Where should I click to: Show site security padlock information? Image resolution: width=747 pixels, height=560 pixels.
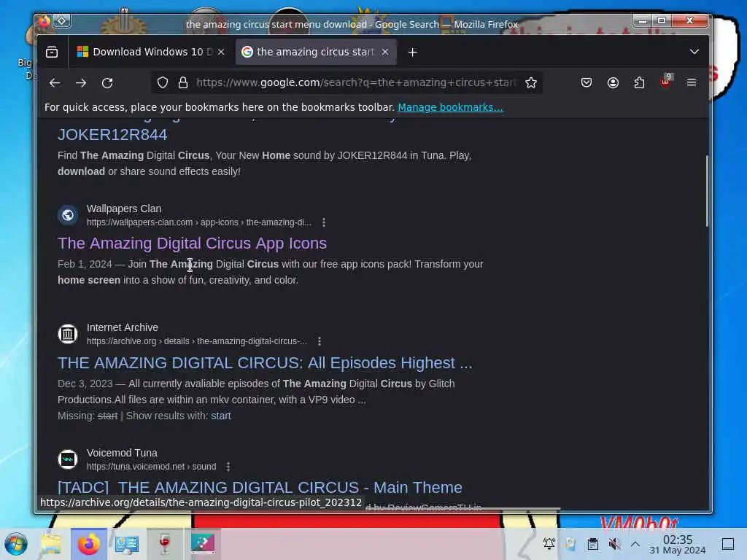point(183,83)
